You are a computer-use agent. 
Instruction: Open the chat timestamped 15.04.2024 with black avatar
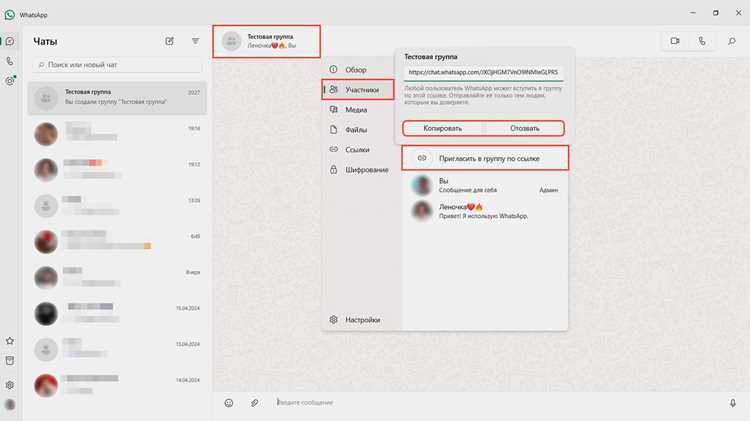pos(117,313)
